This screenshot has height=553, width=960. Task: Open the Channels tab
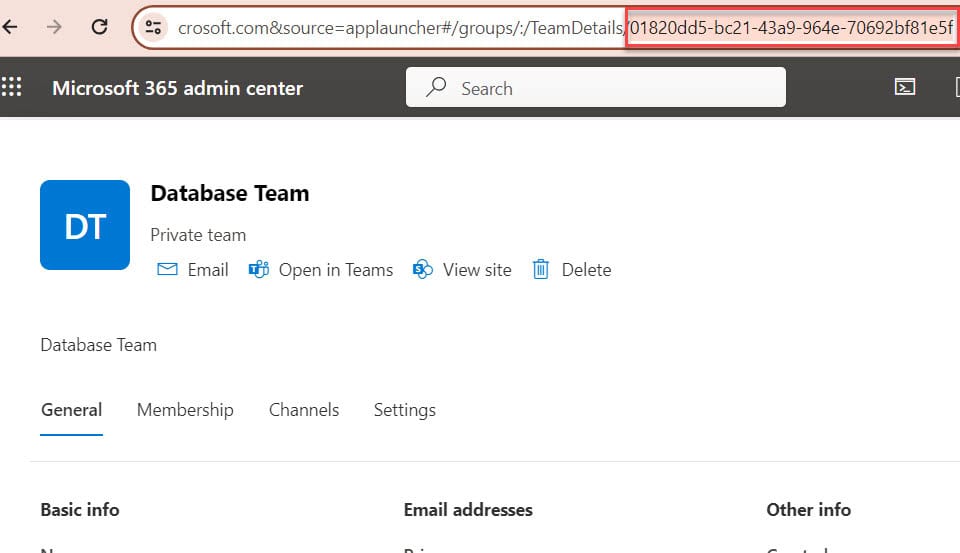click(x=304, y=410)
